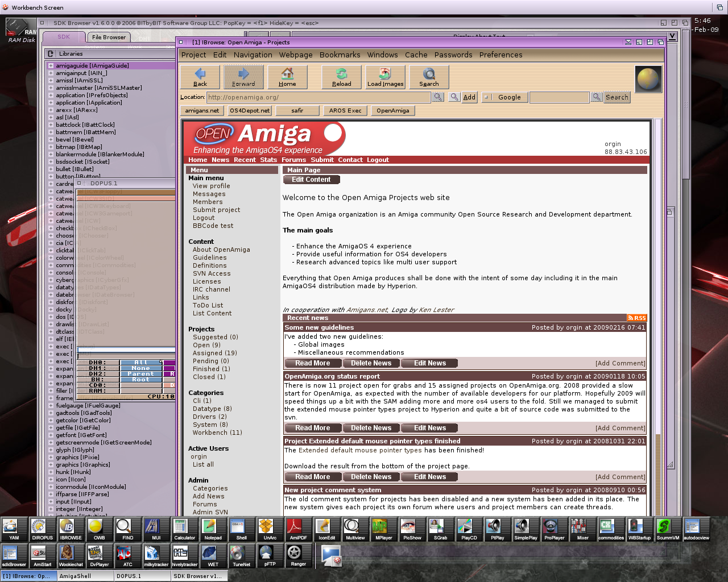Click the Add bookmark button beside the location field
Screen dimensions: 728x582
tap(469, 97)
